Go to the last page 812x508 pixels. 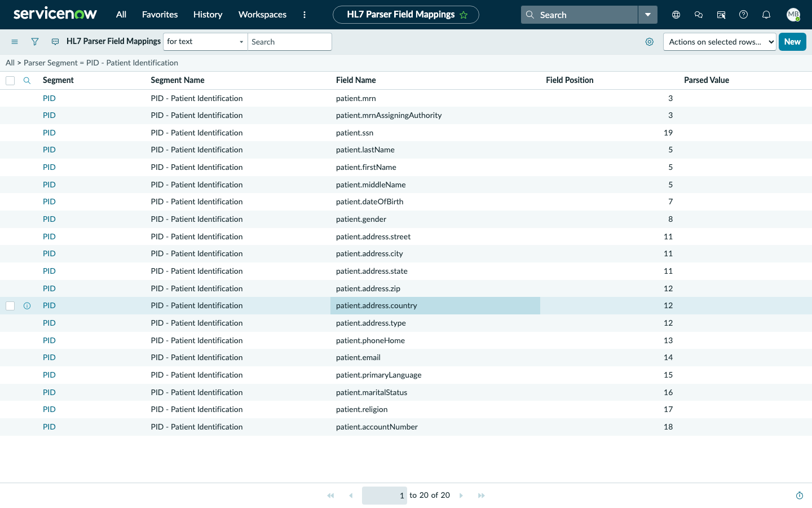click(482, 496)
